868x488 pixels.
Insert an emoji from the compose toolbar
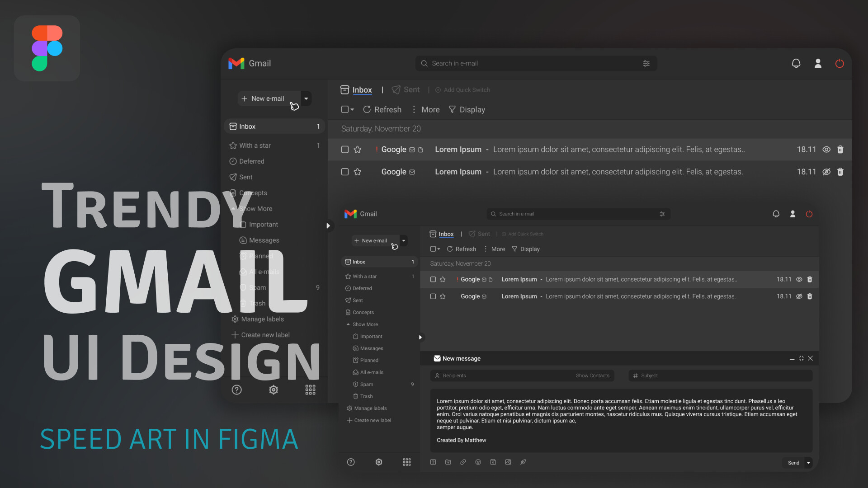click(x=478, y=462)
